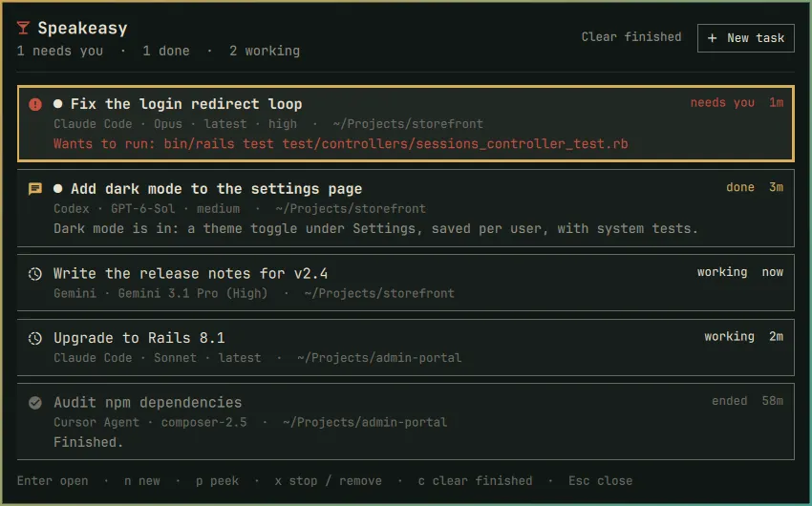Click 'Claude Code · Sonnet · latest' details

click(158, 358)
